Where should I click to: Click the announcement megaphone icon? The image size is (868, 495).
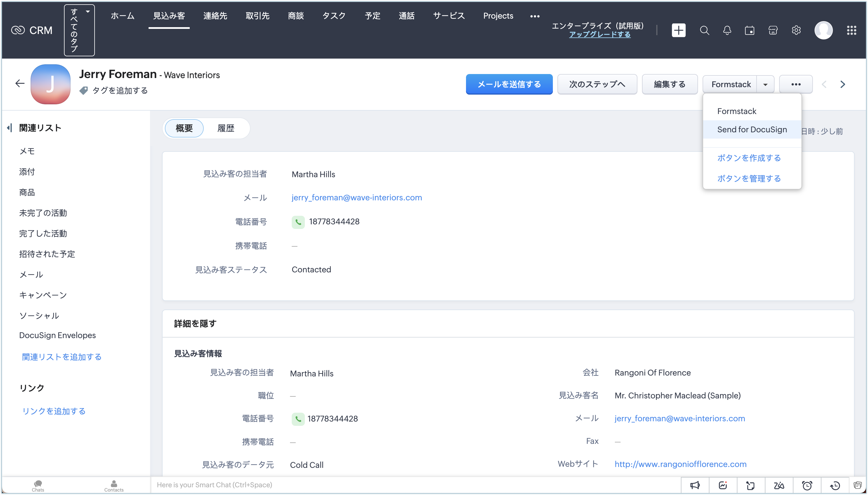click(x=695, y=485)
